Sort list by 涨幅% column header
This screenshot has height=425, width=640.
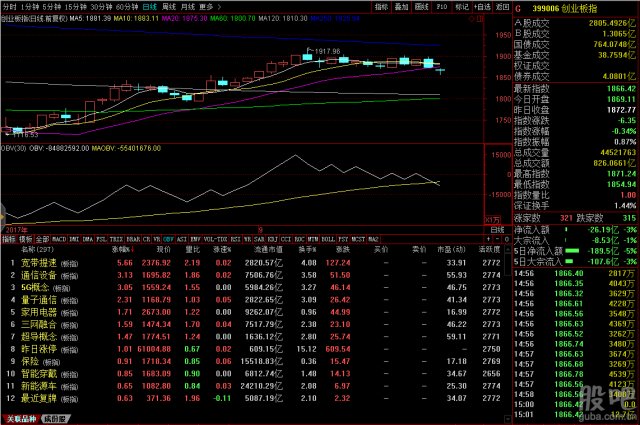pyautogui.click(x=123, y=249)
